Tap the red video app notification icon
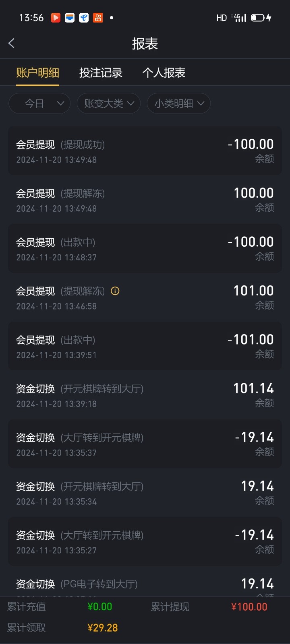Screen dimensions: 290x644 coord(56,18)
